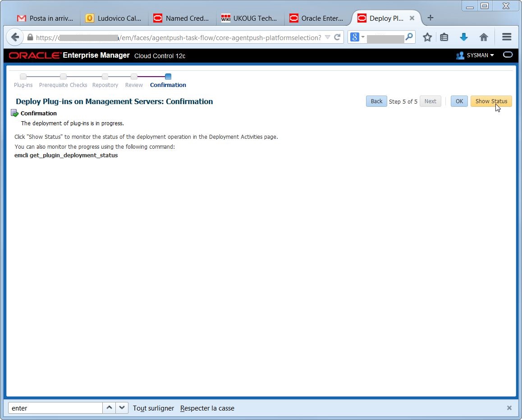Viewport: 522px width, 420px height.
Task: Open a new tab with plus button
Action: [x=430, y=18]
